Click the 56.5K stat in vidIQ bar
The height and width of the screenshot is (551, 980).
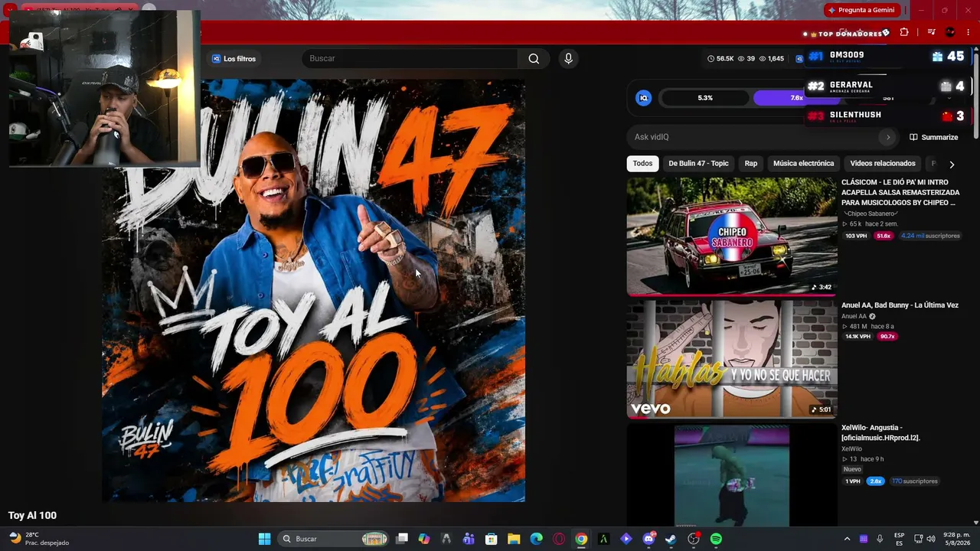(x=720, y=59)
